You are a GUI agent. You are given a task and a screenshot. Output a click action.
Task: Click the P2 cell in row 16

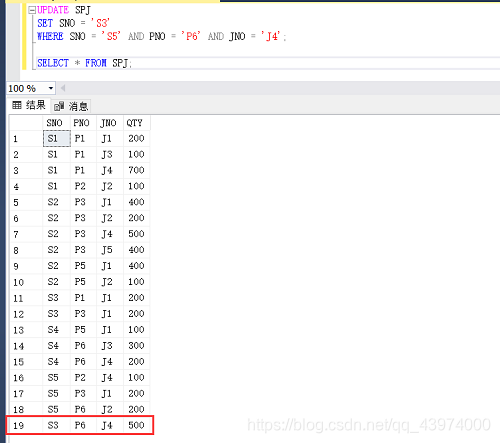click(83, 378)
